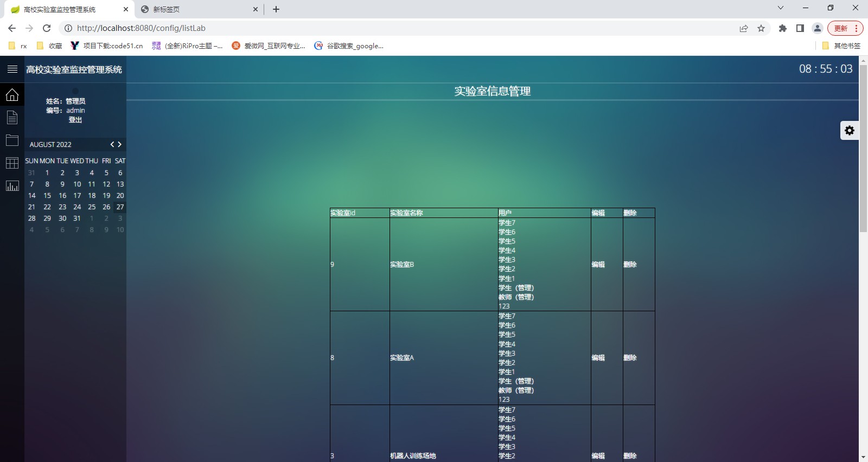Viewport: 868px width, 462px height.
Task: Go to previous calendar month
Action: pyautogui.click(x=112, y=144)
